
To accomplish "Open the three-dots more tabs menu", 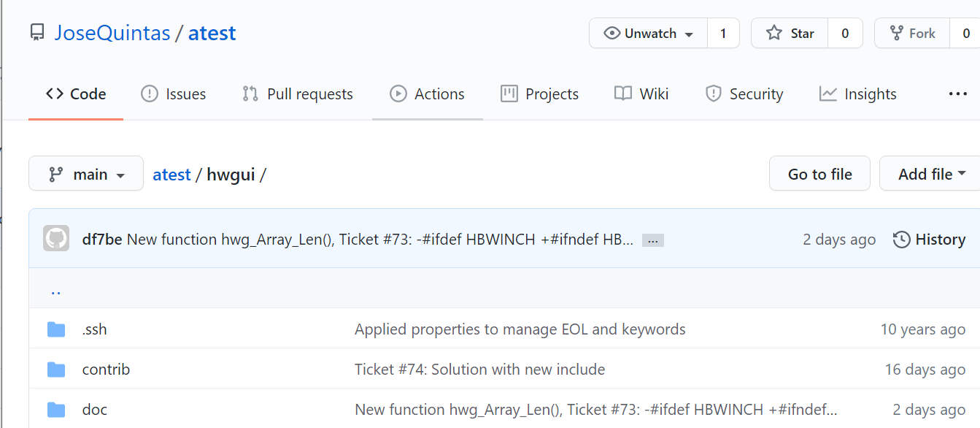I will pyautogui.click(x=957, y=93).
